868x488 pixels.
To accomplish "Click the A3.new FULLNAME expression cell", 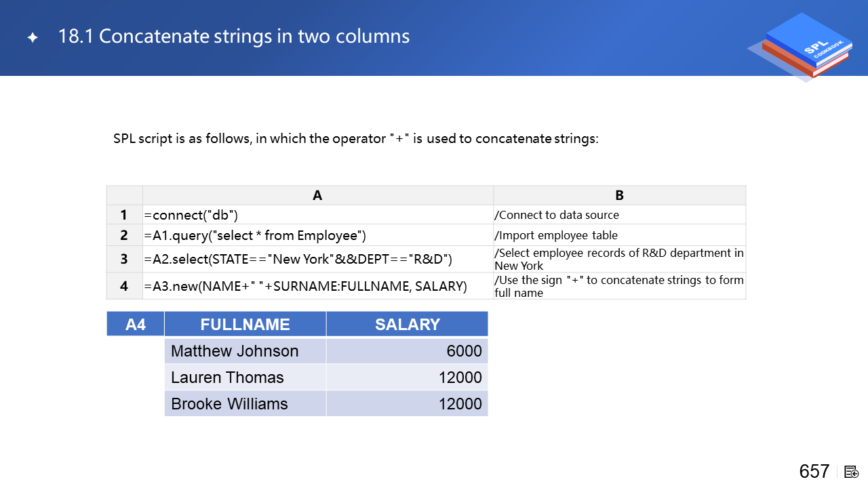I will point(305,286).
